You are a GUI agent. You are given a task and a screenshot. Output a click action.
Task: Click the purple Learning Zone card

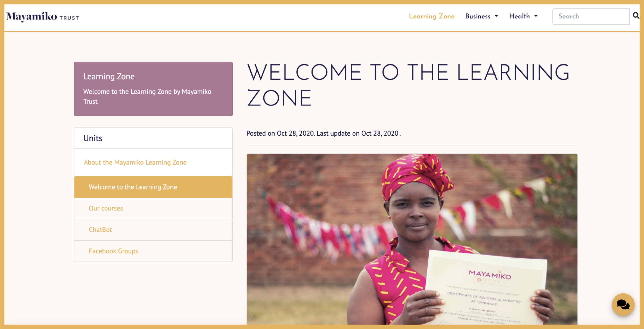click(x=153, y=89)
